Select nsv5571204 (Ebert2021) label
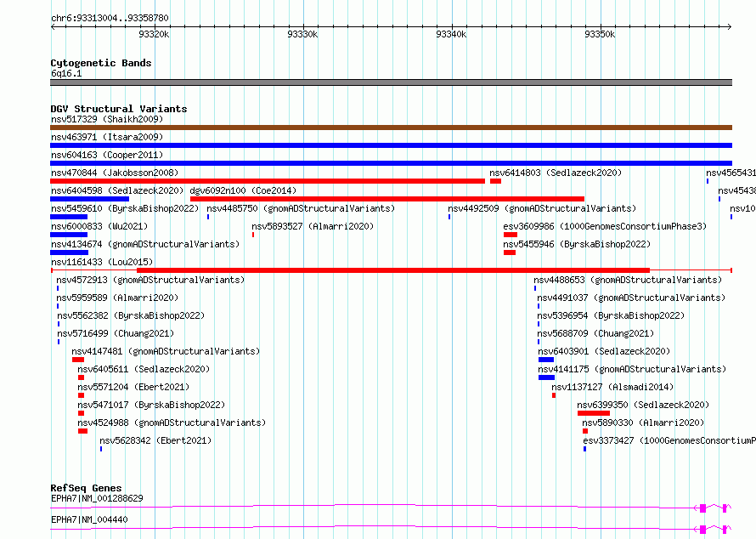Image resolution: width=756 pixels, height=539 pixels. (x=133, y=387)
